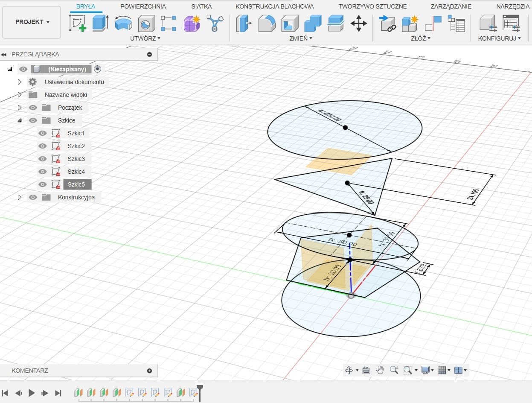Select Szkic5 in the browser tree
Screen dimensions: 532x403
pos(77,184)
